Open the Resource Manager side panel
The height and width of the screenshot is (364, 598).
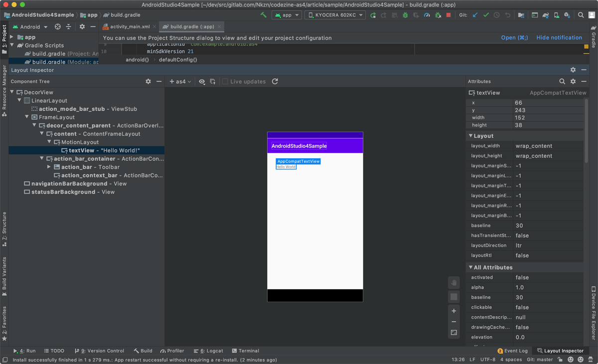click(4, 91)
